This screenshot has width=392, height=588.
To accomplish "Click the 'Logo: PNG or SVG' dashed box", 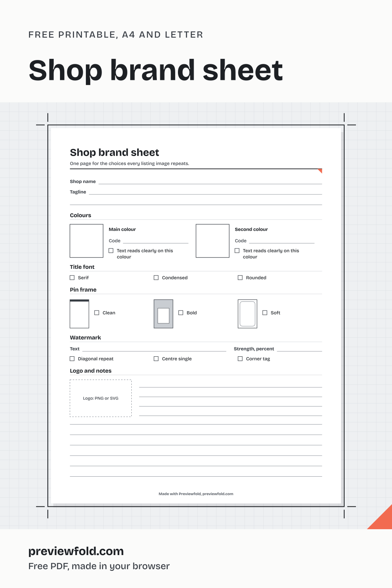I will (x=101, y=398).
